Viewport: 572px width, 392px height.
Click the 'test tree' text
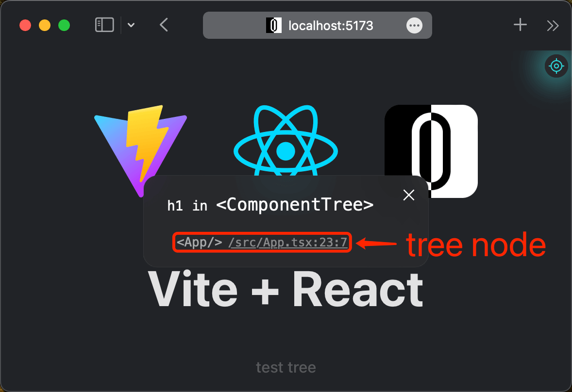286,367
